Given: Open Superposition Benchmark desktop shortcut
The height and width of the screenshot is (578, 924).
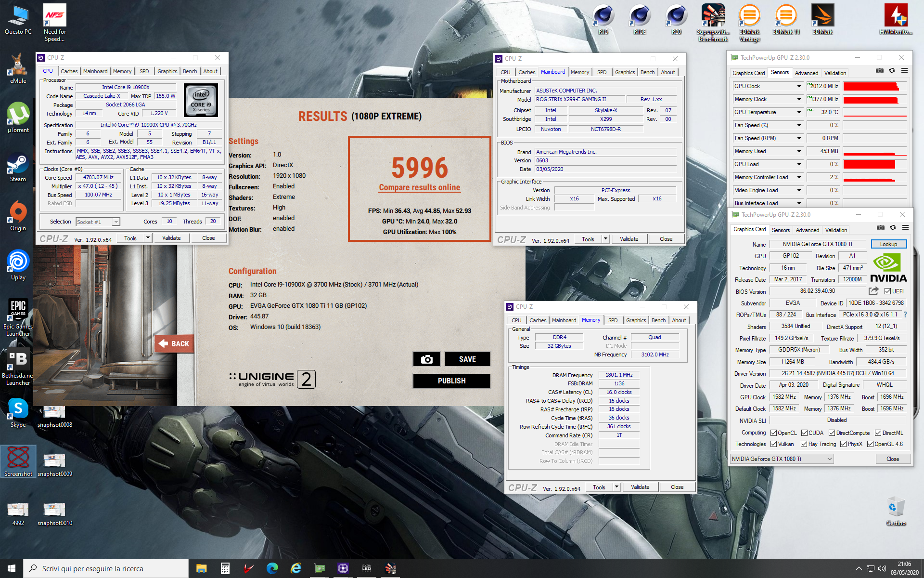Looking at the screenshot, I should [713, 23].
